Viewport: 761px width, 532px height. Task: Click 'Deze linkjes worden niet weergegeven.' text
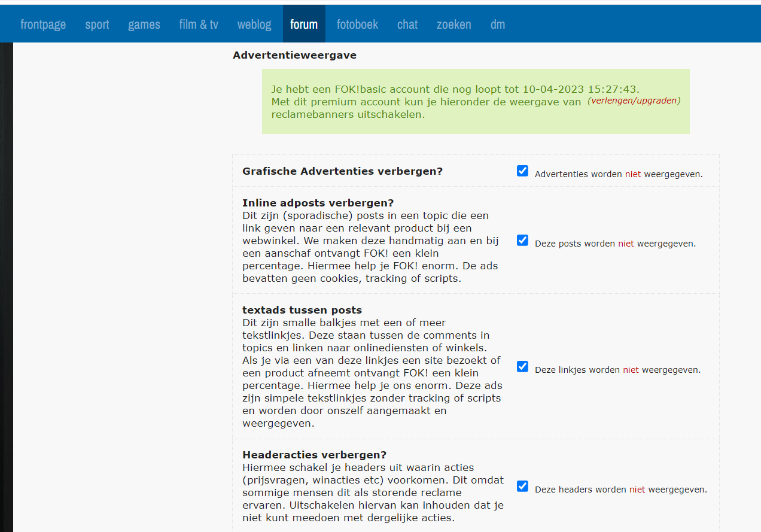coord(617,370)
